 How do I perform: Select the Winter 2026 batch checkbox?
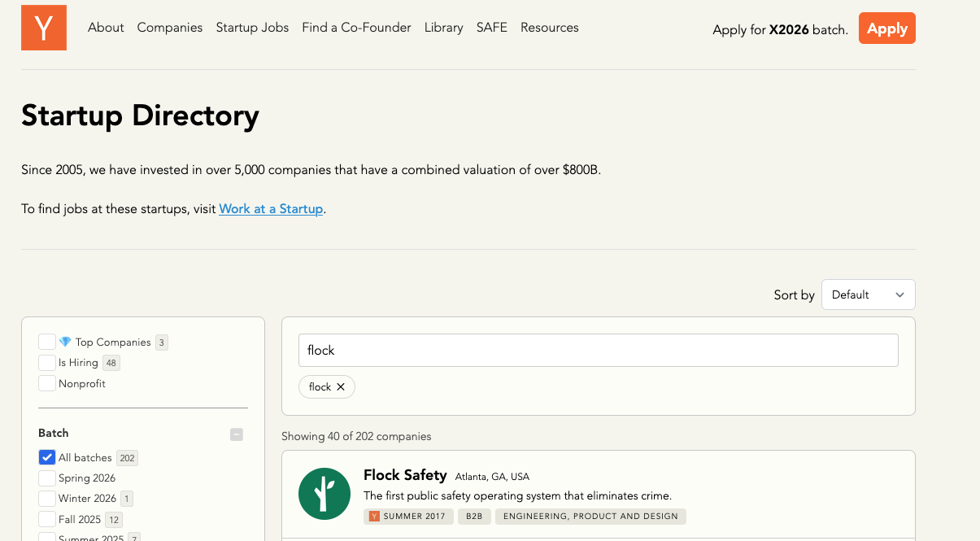[x=47, y=499]
